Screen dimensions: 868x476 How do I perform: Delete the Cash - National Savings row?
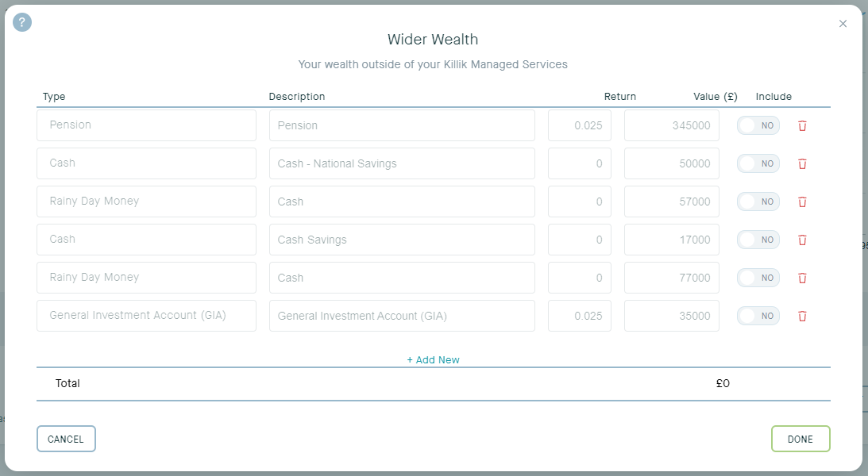tap(802, 163)
